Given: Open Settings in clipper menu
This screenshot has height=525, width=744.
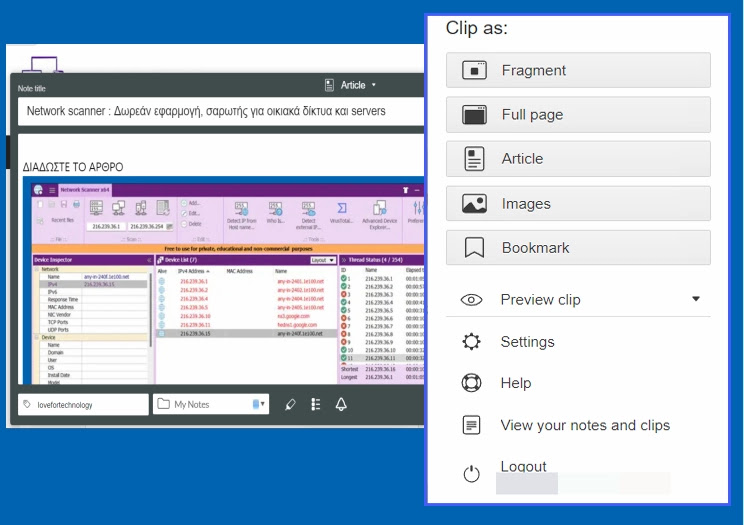Looking at the screenshot, I should [527, 342].
